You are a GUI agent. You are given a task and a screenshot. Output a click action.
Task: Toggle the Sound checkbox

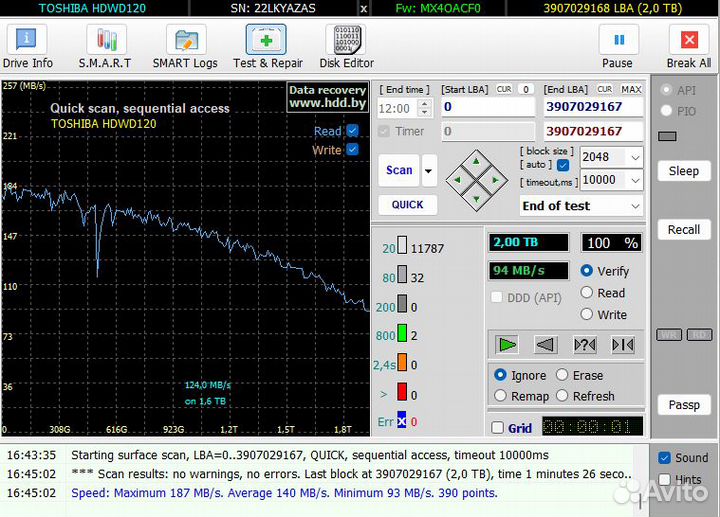(x=664, y=457)
